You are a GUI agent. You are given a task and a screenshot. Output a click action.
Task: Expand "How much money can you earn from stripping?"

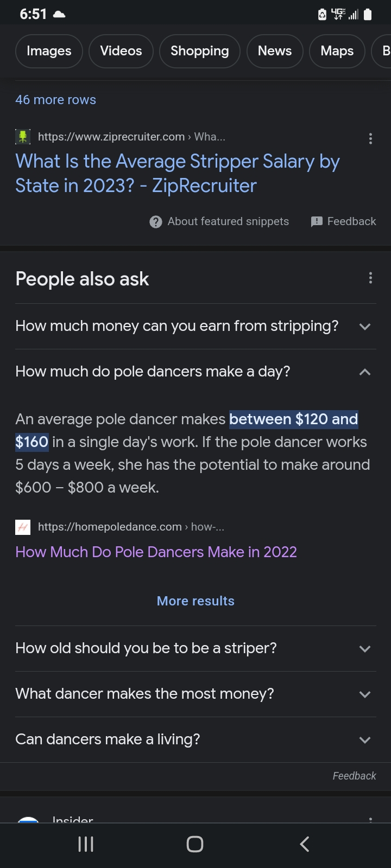[195, 326]
